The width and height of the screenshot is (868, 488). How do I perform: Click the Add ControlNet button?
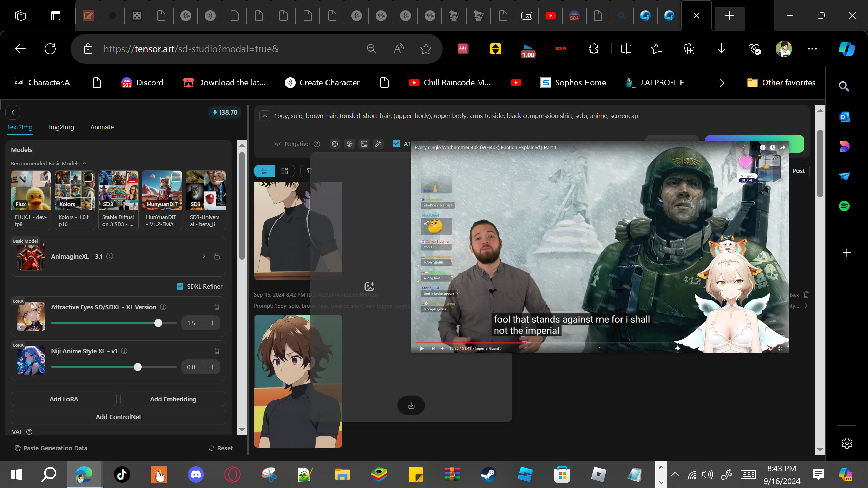click(118, 417)
